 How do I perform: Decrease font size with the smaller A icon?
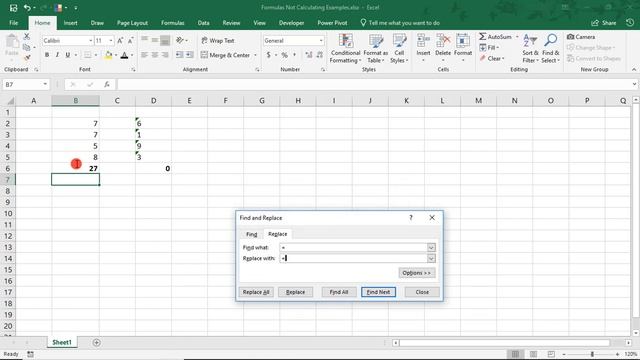pyautogui.click(x=130, y=40)
